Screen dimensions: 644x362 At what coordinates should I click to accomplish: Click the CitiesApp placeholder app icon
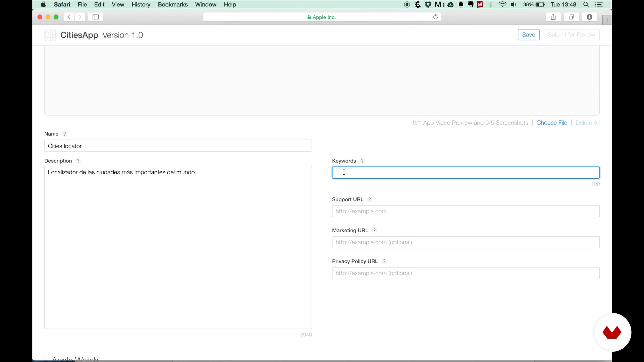click(x=50, y=35)
